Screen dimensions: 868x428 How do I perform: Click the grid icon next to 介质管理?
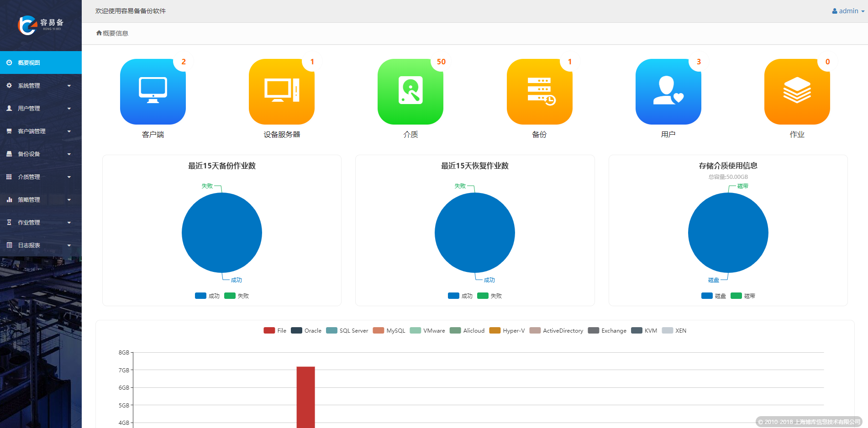pyautogui.click(x=9, y=177)
